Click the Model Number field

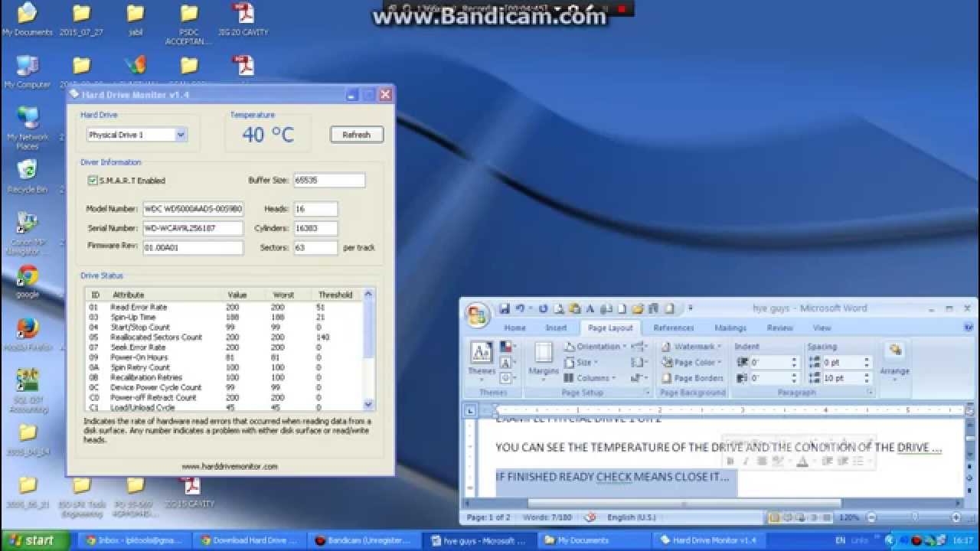193,209
